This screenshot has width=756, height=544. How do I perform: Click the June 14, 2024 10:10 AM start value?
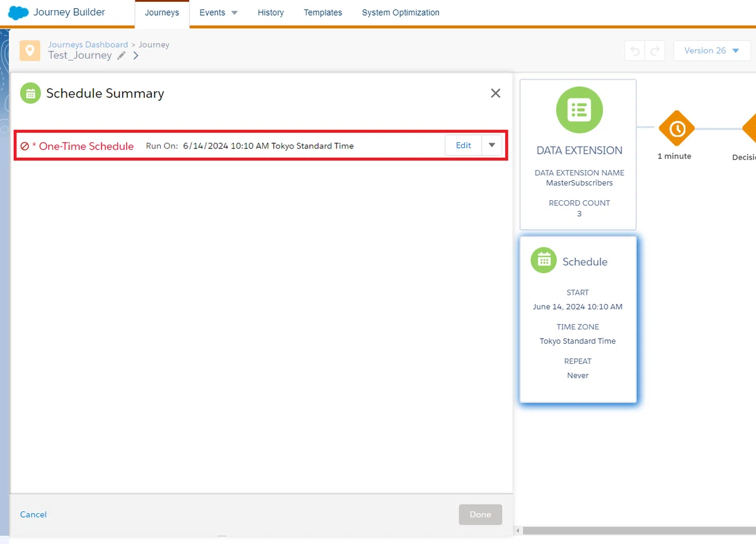(x=578, y=307)
